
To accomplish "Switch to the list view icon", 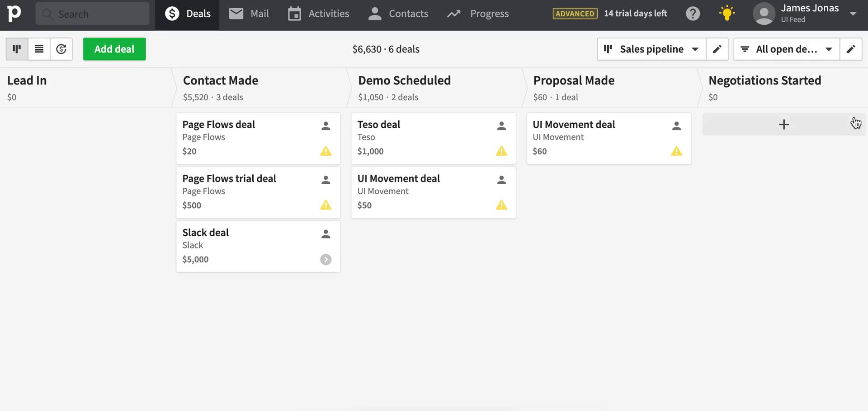I will tap(39, 49).
